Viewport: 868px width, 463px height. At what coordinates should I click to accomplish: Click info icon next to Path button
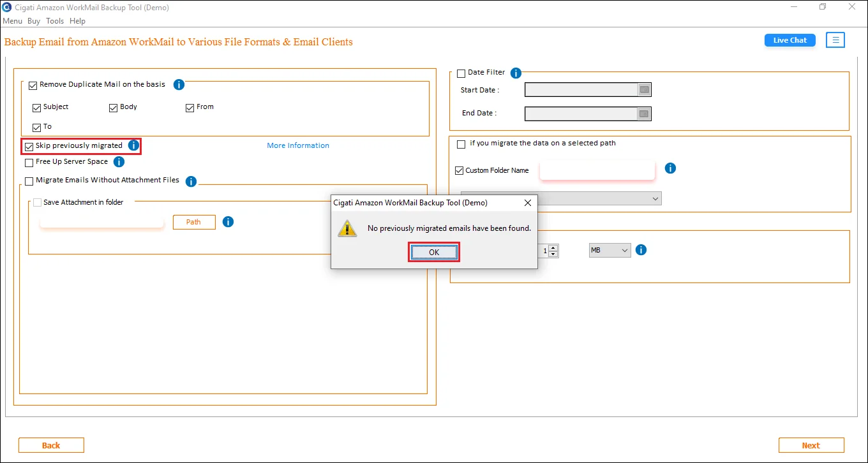[228, 222]
